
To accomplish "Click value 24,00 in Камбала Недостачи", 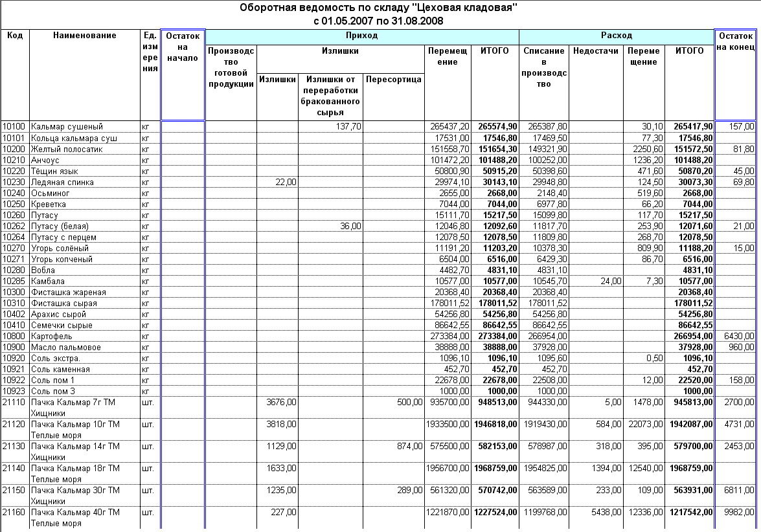I will pyautogui.click(x=611, y=282).
